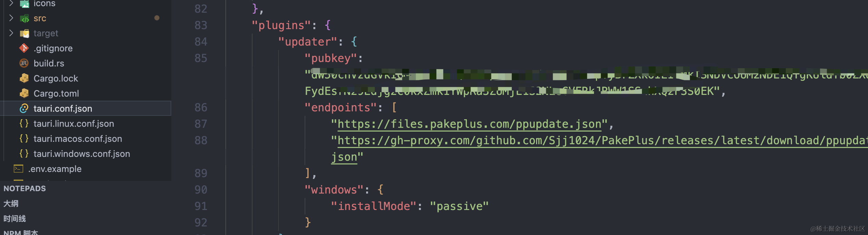Expand the src folder chevron
The width and height of the screenshot is (868, 235).
pos(11,18)
